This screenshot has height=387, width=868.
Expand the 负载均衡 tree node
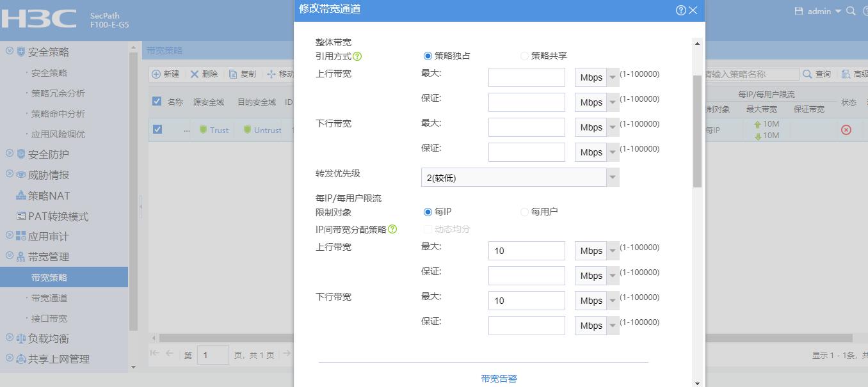click(x=10, y=338)
